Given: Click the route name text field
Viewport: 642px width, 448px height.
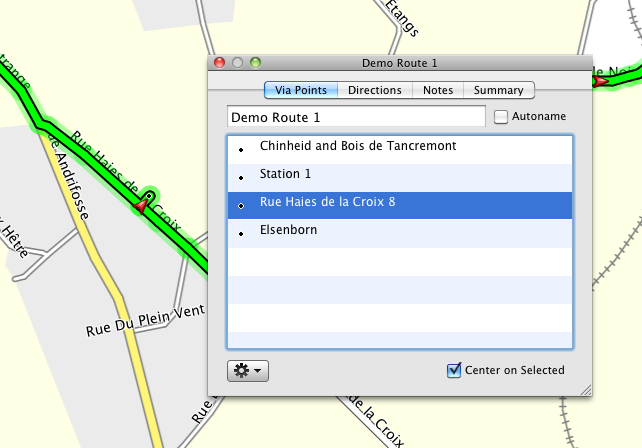Looking at the screenshot, I should 356,117.
